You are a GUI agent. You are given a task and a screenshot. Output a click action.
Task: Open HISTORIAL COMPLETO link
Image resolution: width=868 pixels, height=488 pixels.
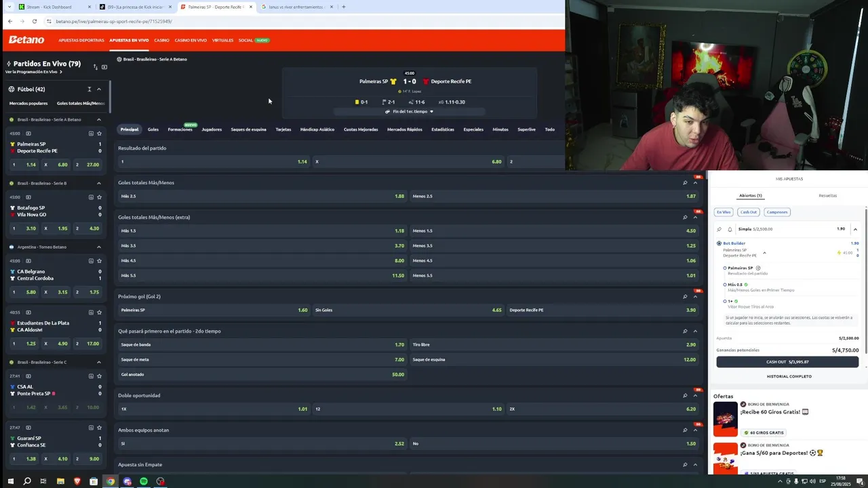[x=789, y=376]
